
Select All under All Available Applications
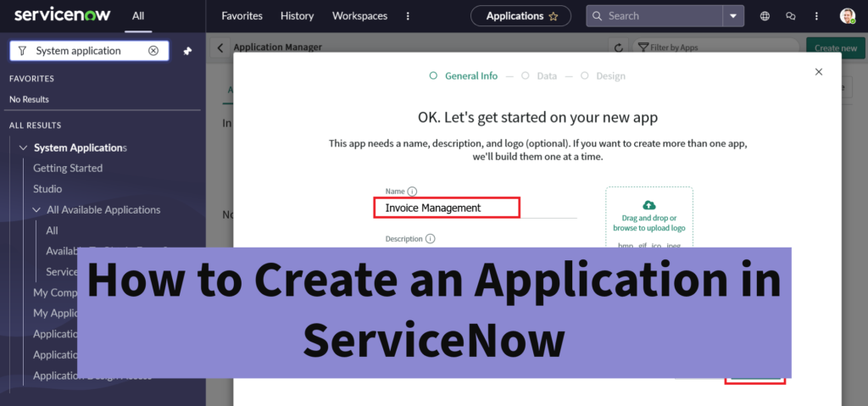coord(52,231)
